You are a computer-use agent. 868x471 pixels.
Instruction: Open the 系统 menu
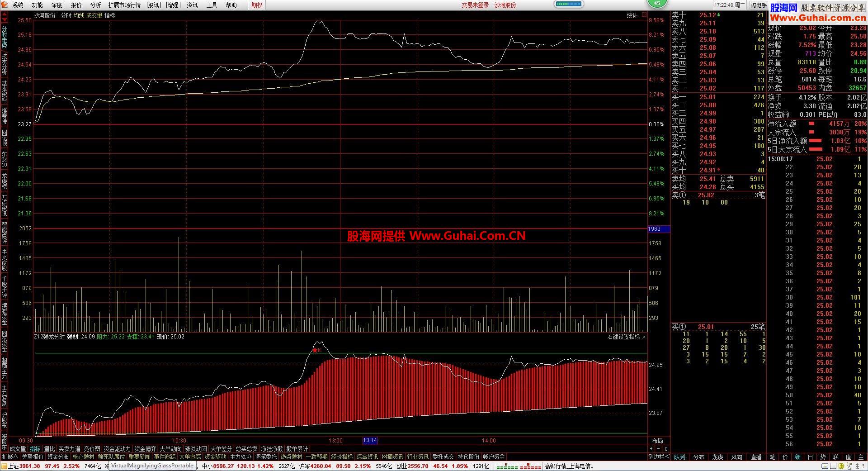(18, 5)
